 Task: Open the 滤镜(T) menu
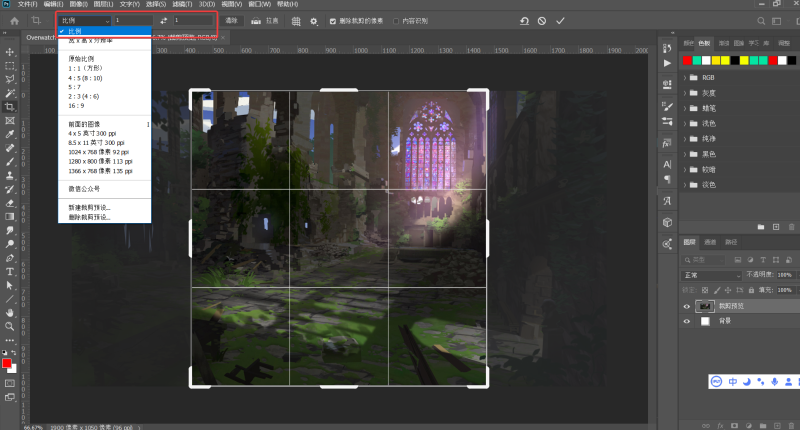[182, 4]
